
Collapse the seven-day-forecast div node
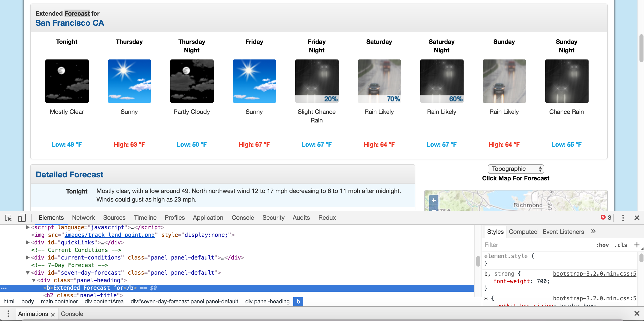point(28,273)
